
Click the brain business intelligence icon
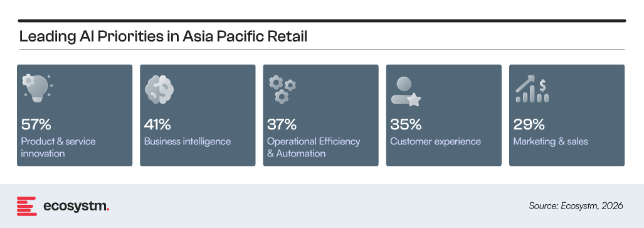pos(159,89)
